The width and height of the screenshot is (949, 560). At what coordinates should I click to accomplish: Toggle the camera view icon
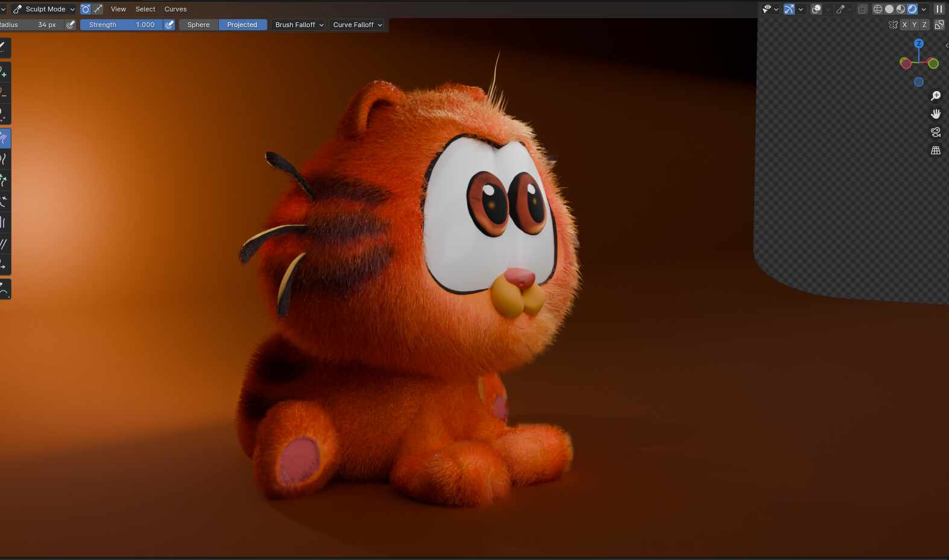[x=936, y=132]
